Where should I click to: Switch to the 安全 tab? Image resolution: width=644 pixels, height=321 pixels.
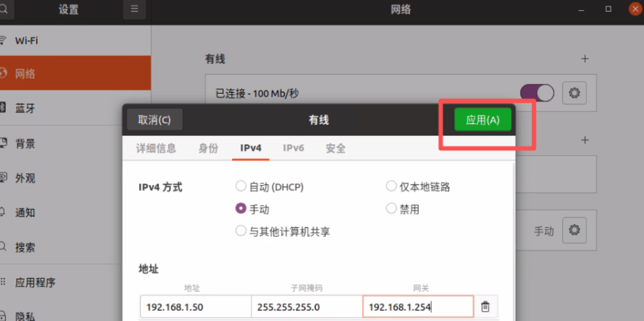click(336, 148)
